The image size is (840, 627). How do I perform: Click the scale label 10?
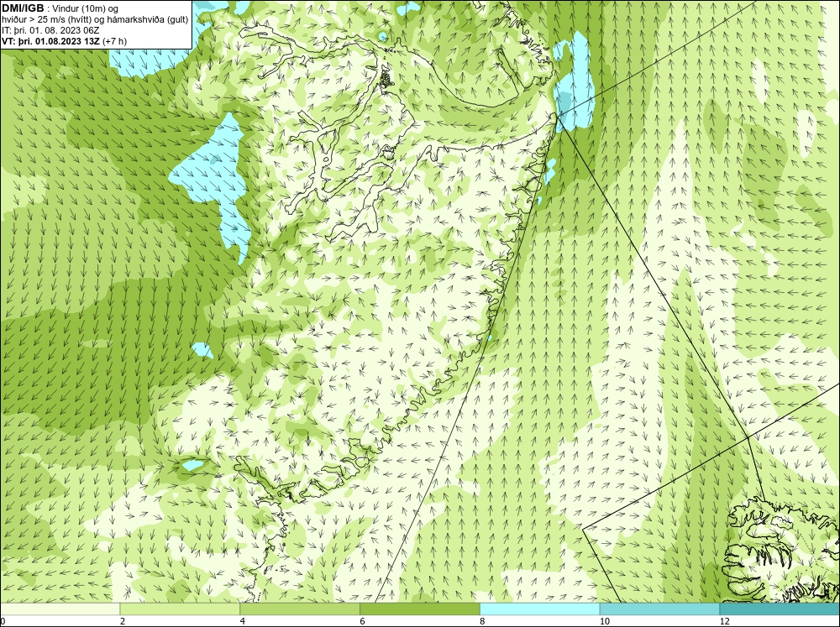(605, 621)
